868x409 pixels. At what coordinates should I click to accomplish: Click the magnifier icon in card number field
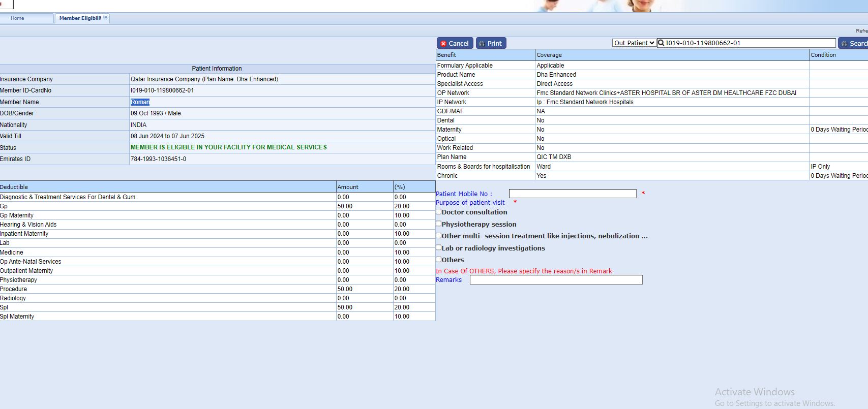661,43
